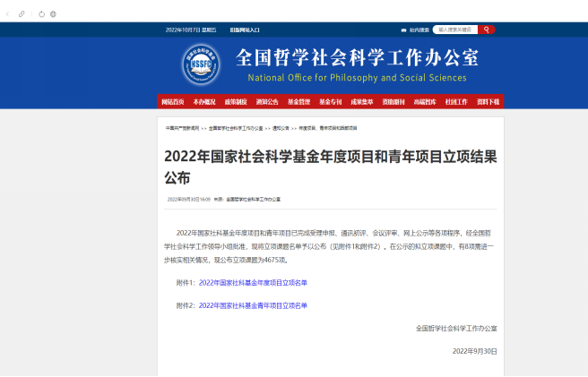Open the 成果集萃 menu item

pos(362,102)
